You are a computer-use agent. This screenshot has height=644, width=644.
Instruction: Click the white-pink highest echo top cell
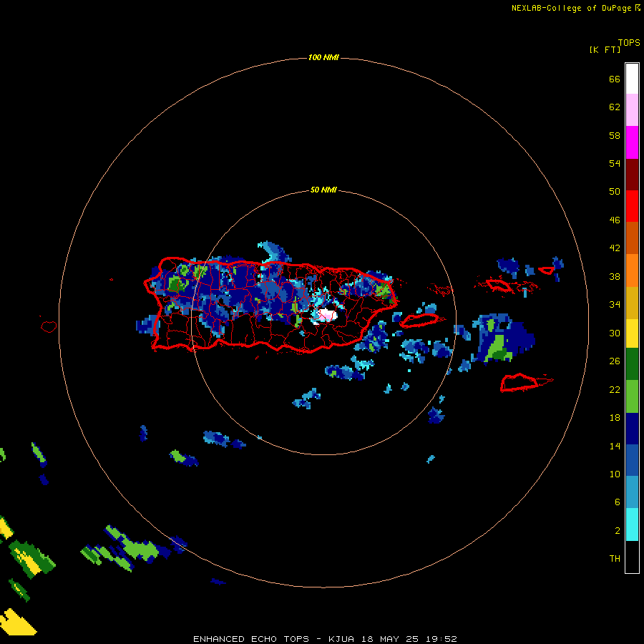tap(327, 316)
